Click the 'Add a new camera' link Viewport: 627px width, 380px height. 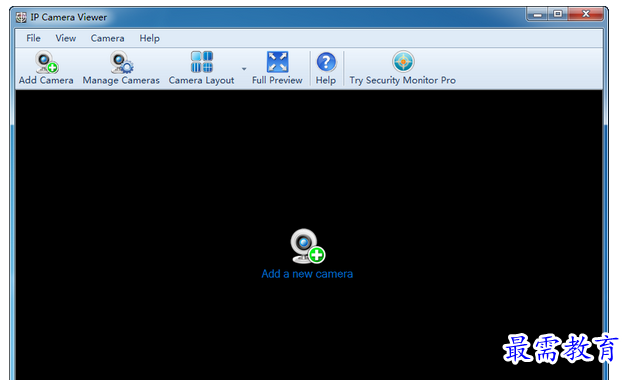tap(307, 274)
